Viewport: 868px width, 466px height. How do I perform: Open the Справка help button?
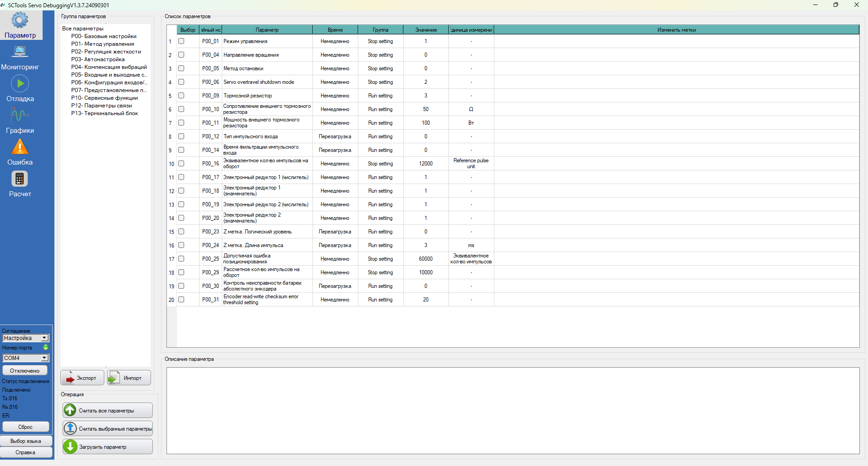point(26,452)
